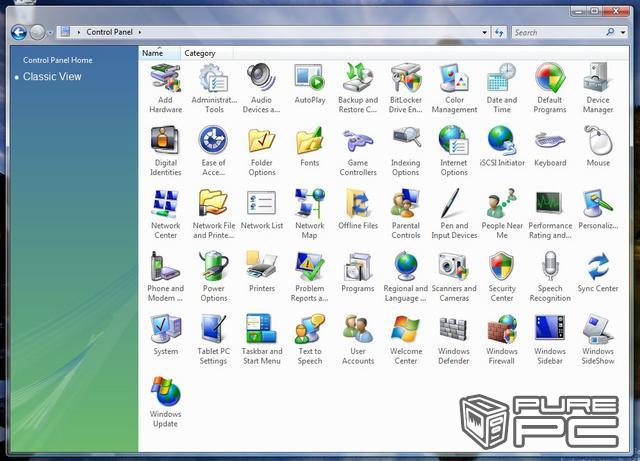
Task: Open Windows Firewall settings
Action: click(502, 340)
